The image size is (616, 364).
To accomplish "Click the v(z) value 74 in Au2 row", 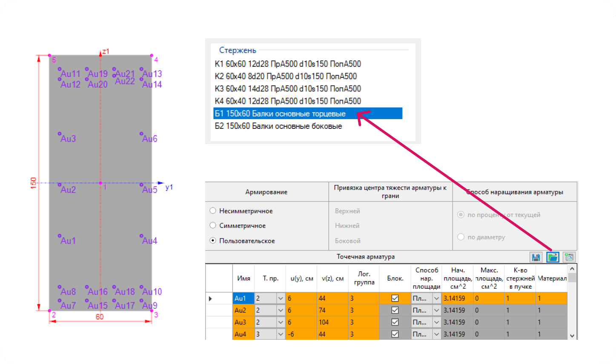I will (x=332, y=310).
